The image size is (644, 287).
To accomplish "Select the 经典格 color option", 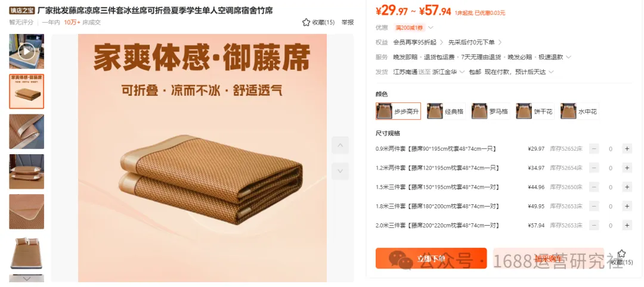I will [x=446, y=111].
